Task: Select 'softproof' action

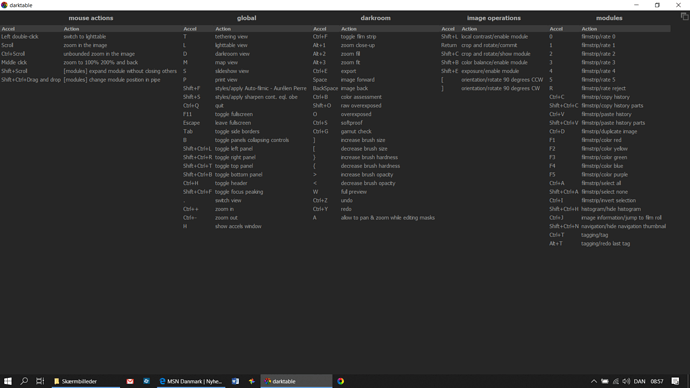Action: pyautogui.click(x=351, y=123)
